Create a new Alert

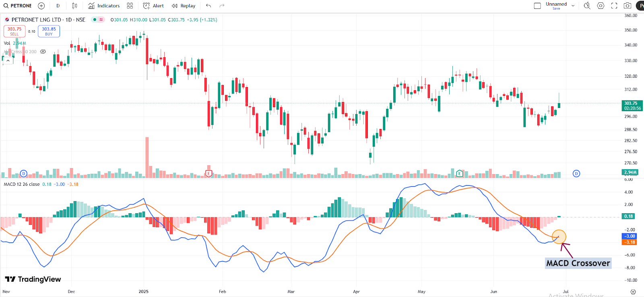coord(153,6)
